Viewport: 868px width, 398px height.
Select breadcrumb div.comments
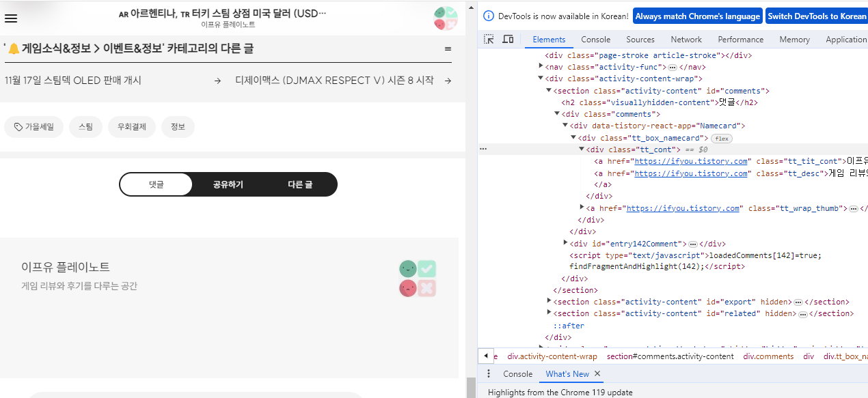(768, 356)
